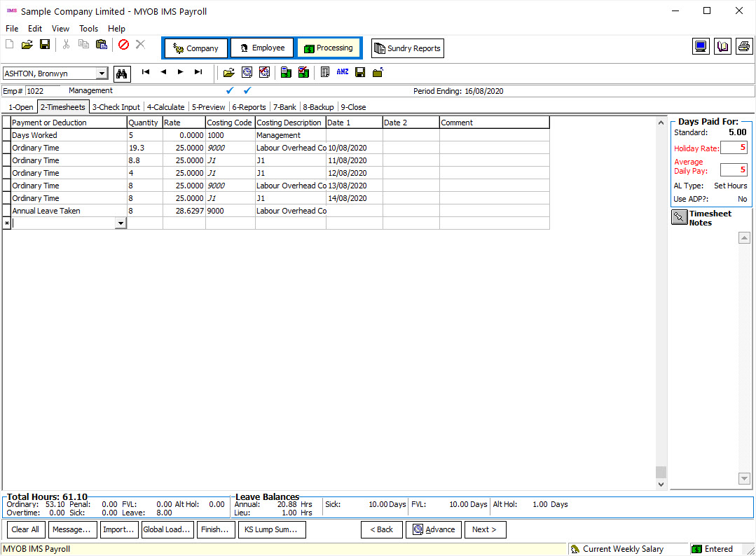The image size is (756, 556).
Task: Click the timesheet grid scrollbar down arrow
Action: [x=661, y=484]
